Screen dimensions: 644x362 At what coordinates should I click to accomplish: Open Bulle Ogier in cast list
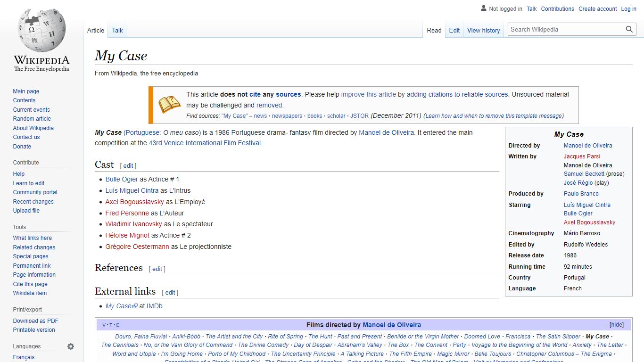[122, 179]
